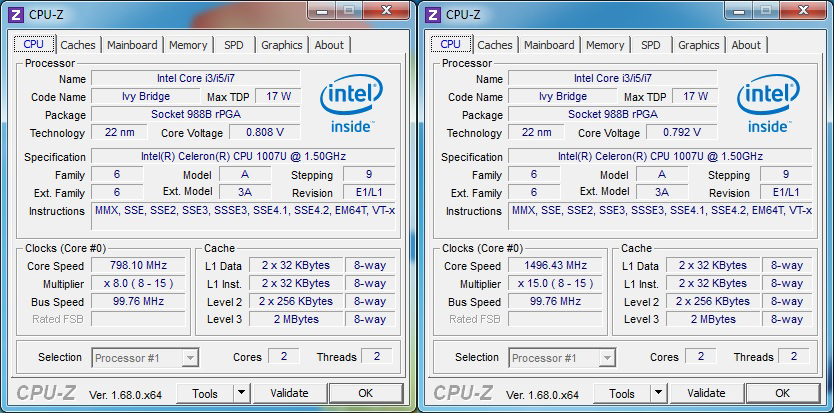
Task: Click the Stepping value 9 in left window
Action: pos(369,174)
